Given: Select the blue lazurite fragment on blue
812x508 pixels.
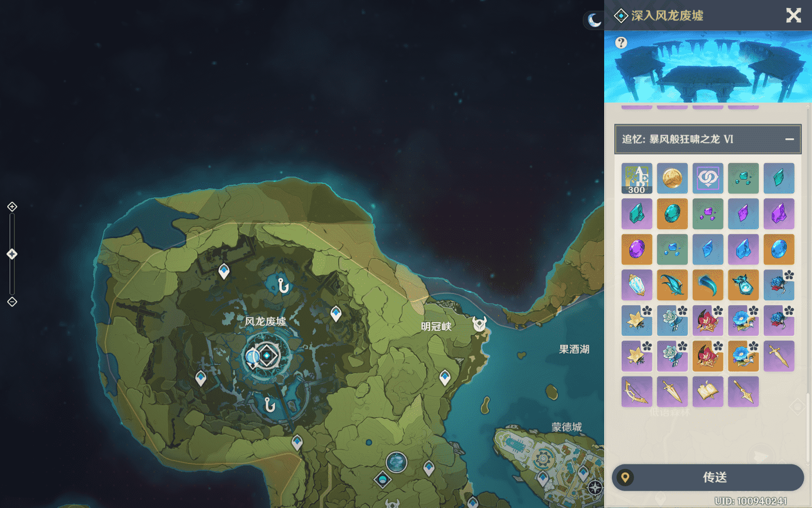Looking at the screenshot, I should [708, 250].
